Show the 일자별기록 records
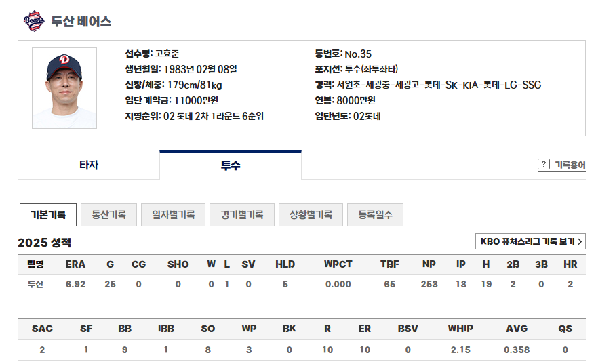The height and width of the screenshot is (364, 596). (174, 215)
